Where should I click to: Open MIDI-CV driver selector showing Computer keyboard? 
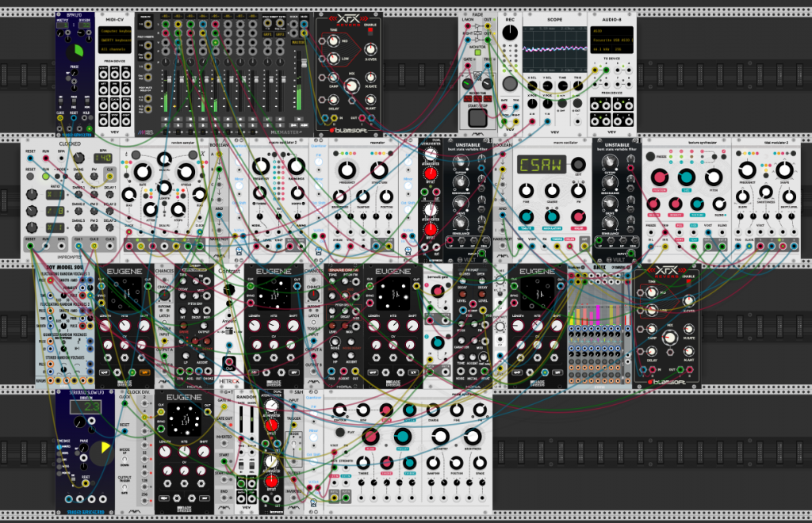pyautogui.click(x=115, y=31)
